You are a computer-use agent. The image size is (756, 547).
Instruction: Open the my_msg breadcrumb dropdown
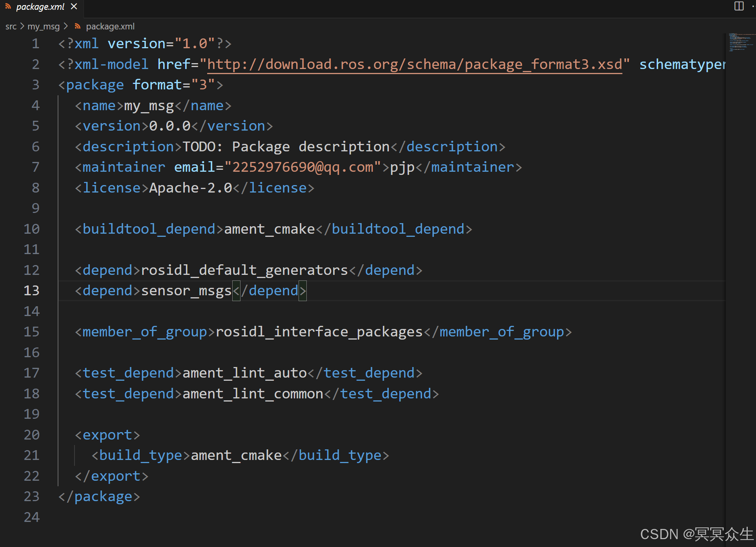tap(43, 27)
